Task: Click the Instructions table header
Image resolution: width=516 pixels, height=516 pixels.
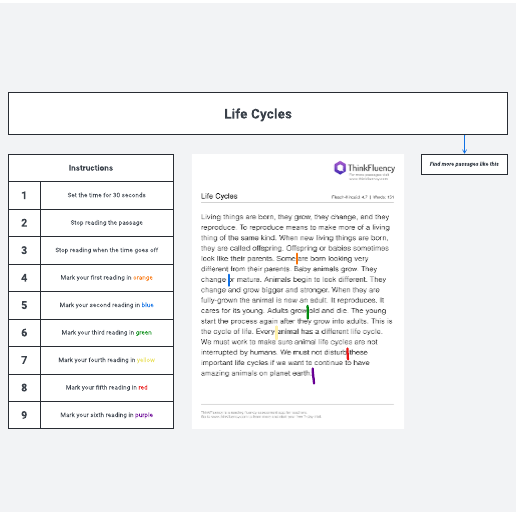Action: [91, 168]
